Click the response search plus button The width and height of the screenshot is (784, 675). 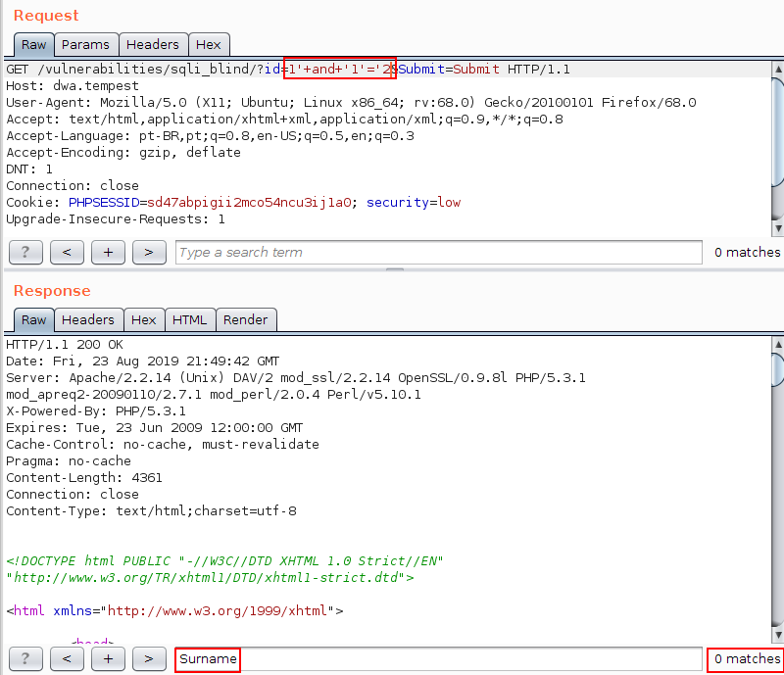pos(108,659)
